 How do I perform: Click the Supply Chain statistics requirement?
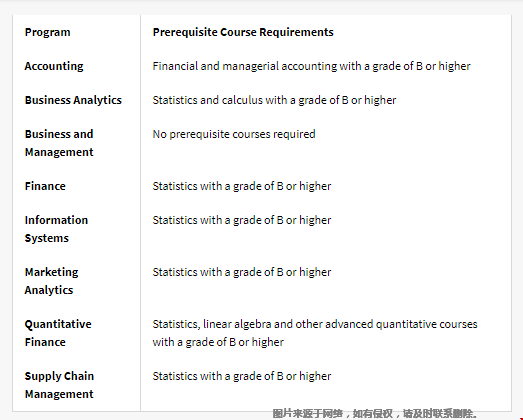pos(242,376)
